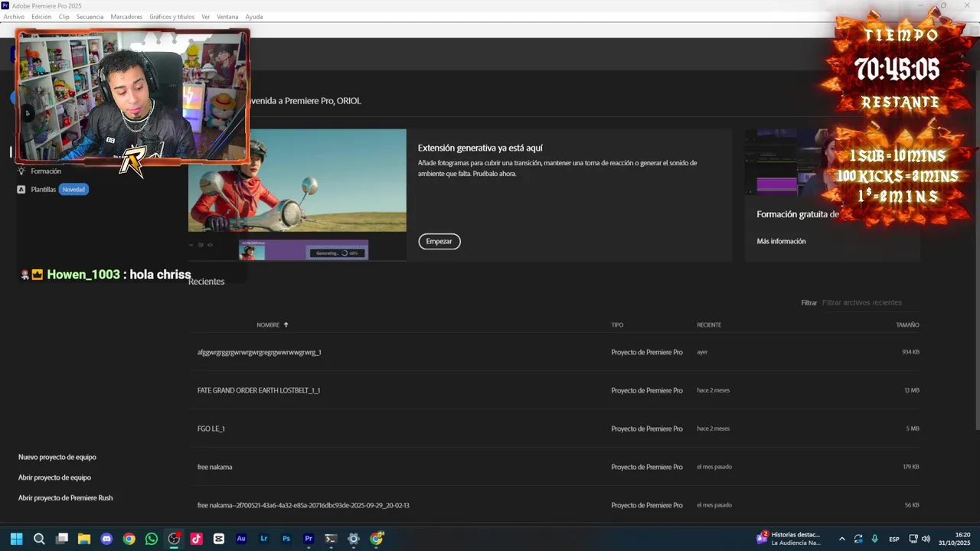
Task: Open free nakama--2f700521 backup project
Action: pyautogui.click(x=303, y=505)
